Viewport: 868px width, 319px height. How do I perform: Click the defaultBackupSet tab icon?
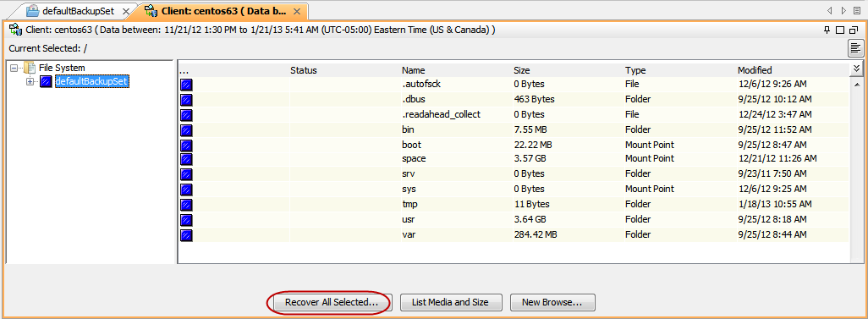[x=33, y=10]
